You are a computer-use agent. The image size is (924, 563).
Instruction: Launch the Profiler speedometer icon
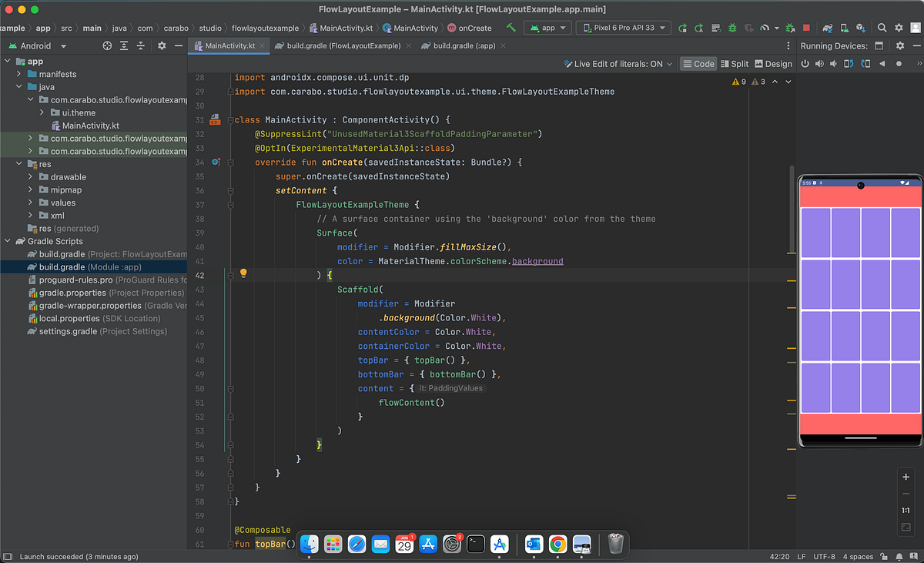(x=765, y=28)
